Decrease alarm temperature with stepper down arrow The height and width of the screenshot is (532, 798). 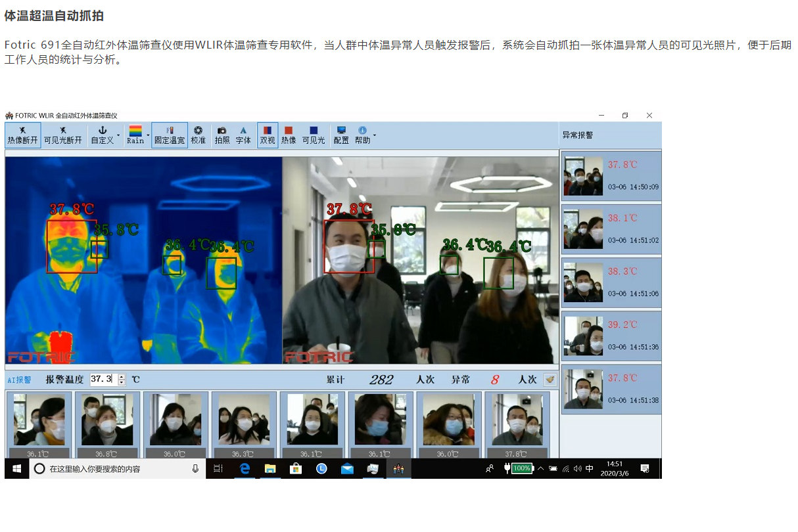(122, 382)
